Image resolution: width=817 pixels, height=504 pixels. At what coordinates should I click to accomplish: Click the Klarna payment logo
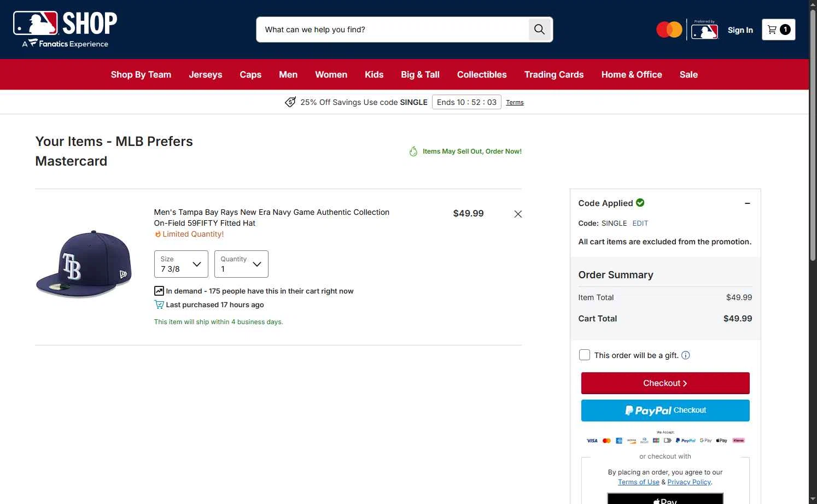[x=739, y=441]
